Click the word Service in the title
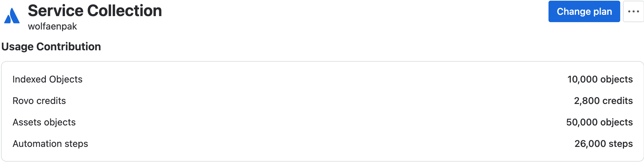 (x=55, y=11)
